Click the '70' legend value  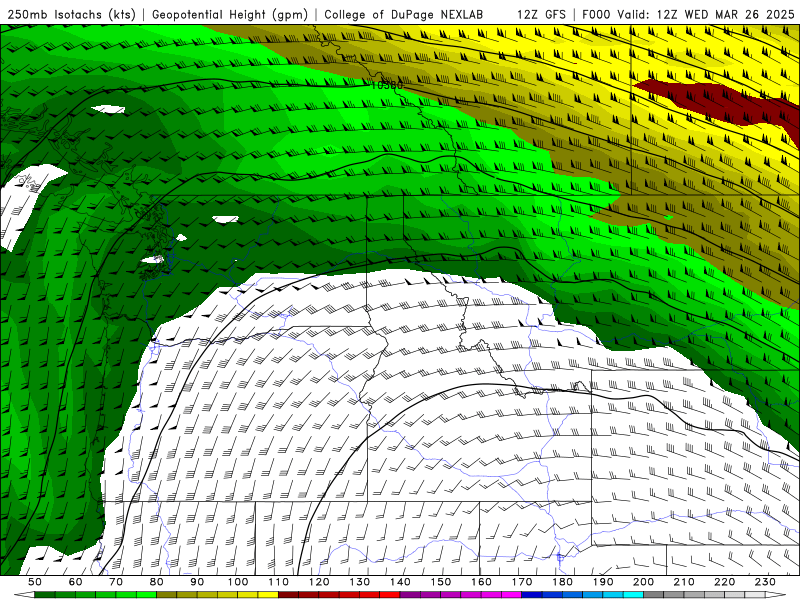[116, 582]
